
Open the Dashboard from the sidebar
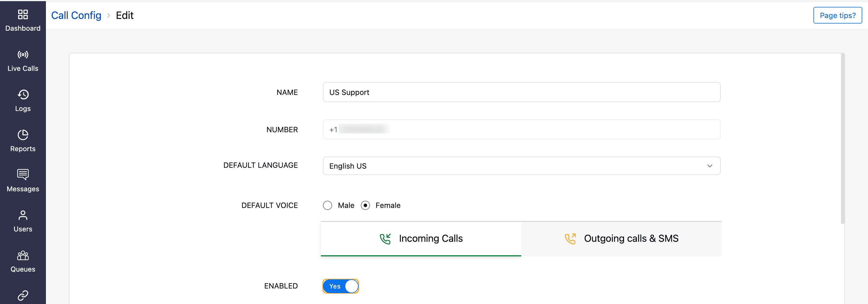click(23, 20)
